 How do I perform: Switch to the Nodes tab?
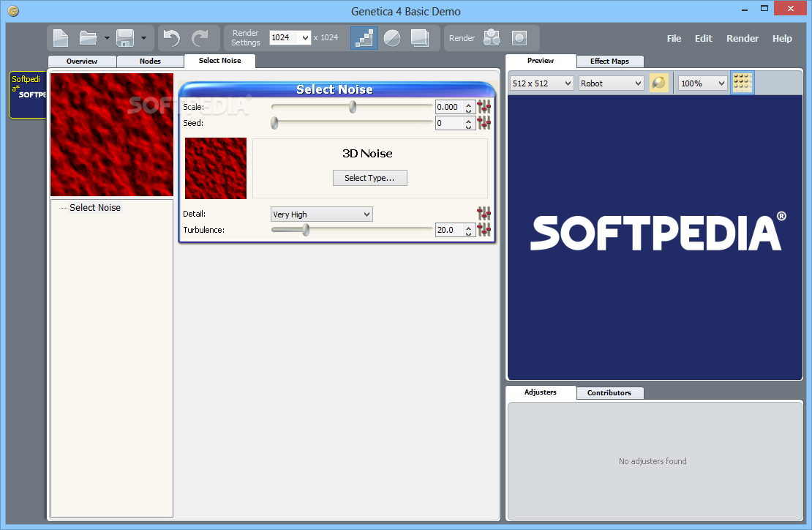(x=150, y=61)
